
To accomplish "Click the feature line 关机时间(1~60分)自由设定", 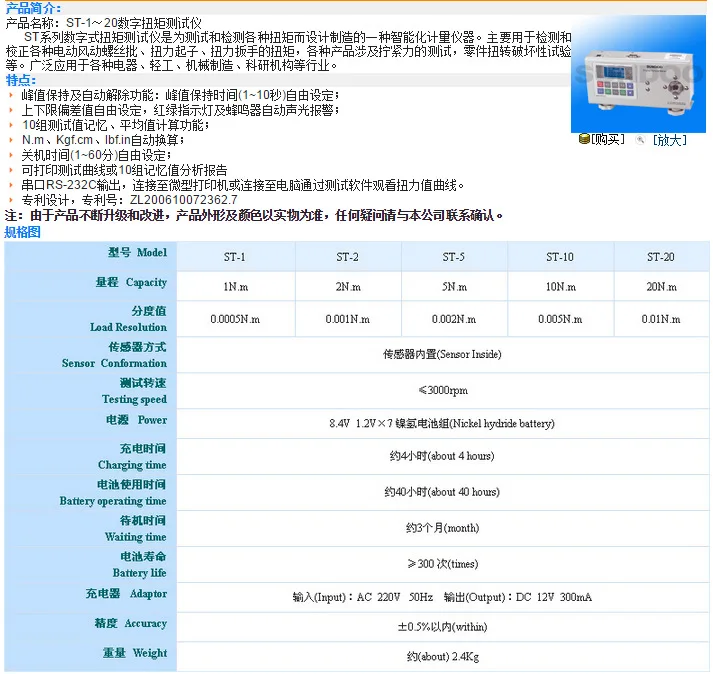I will (x=96, y=155).
